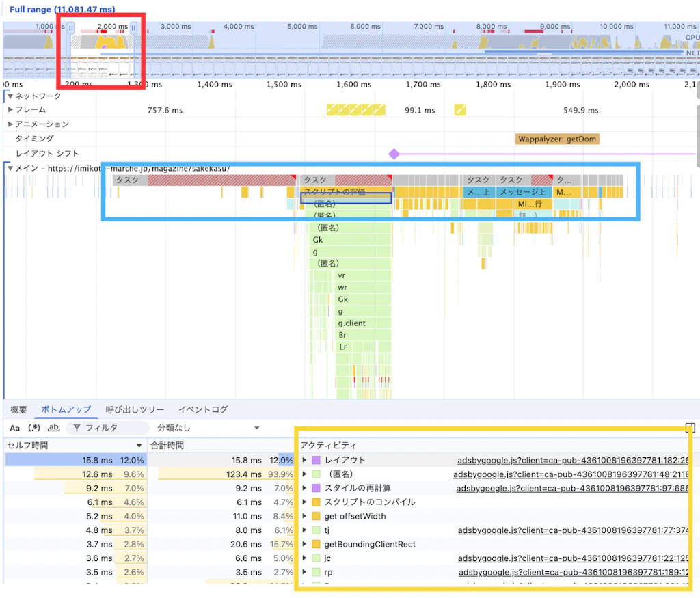Screen dimensions: 700x598
Task: Grab the left overview selection handle
Action: click(70, 27)
